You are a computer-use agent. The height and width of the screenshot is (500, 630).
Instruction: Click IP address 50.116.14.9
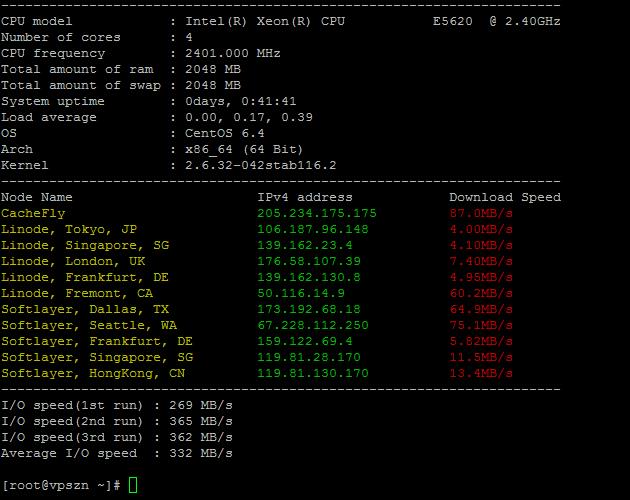click(301, 293)
